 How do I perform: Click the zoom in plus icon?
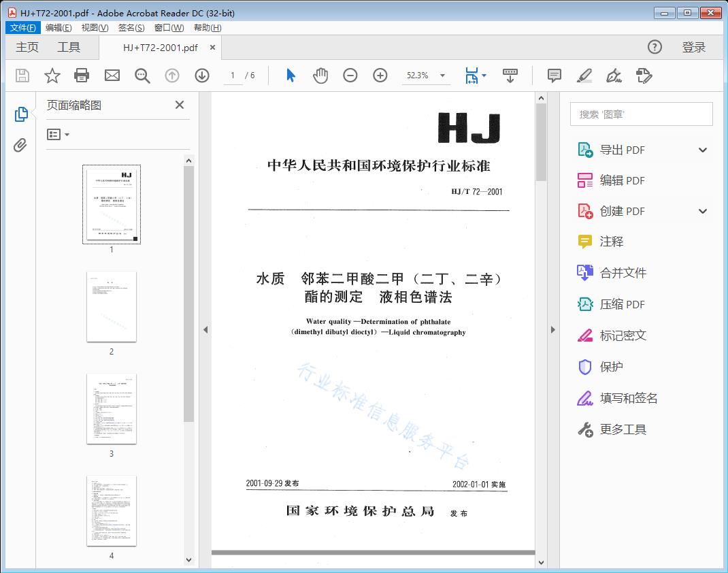tap(380, 76)
